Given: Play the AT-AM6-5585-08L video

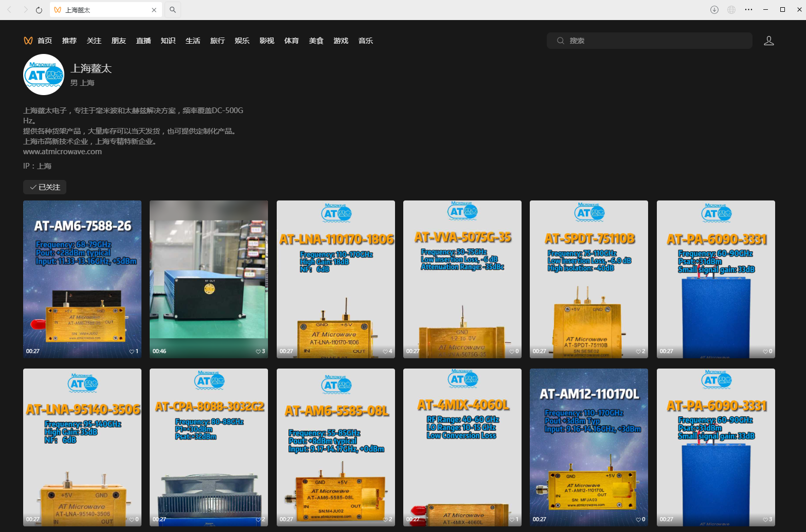Looking at the screenshot, I should pyautogui.click(x=336, y=447).
